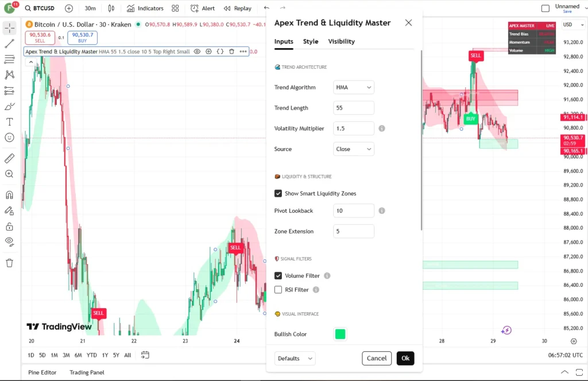Disable the Volume Filter checkbox
Viewport: 588px width, 381px height.
tap(278, 276)
